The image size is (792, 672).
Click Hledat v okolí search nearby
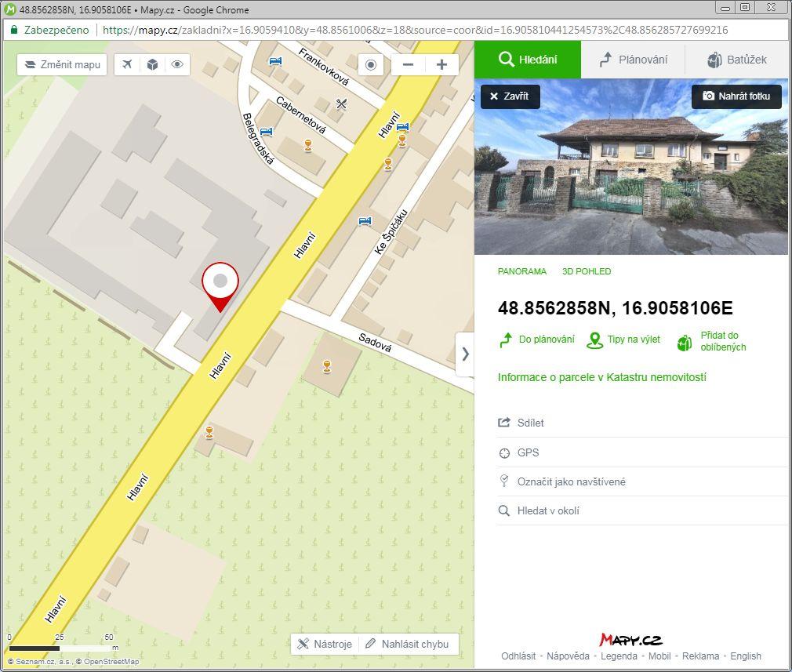coord(642,510)
